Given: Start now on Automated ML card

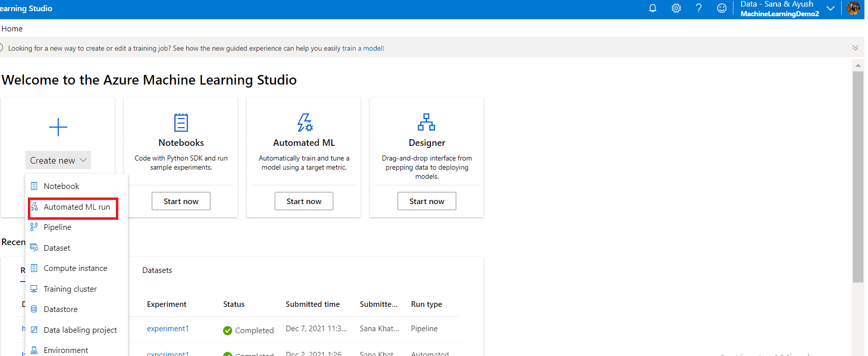Looking at the screenshot, I should pos(304,201).
